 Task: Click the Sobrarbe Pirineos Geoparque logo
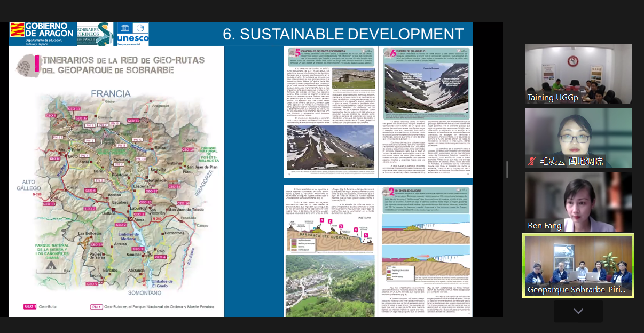(95, 34)
